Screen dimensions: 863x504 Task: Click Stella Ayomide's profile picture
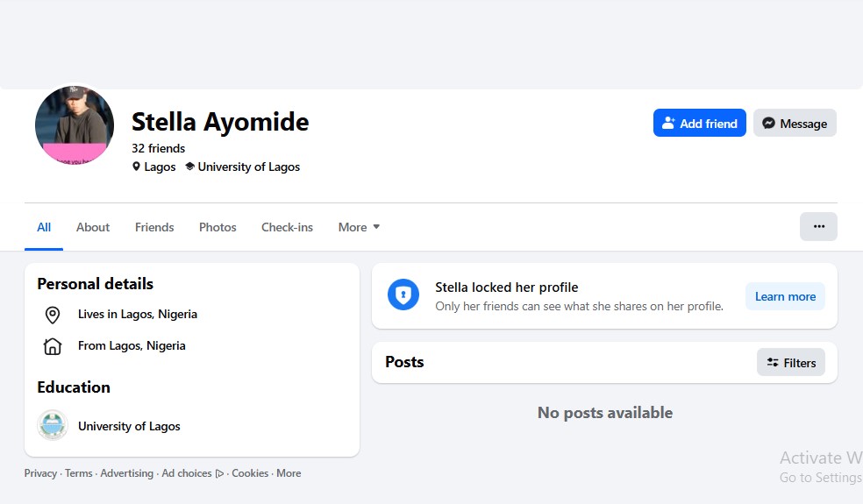tap(75, 125)
